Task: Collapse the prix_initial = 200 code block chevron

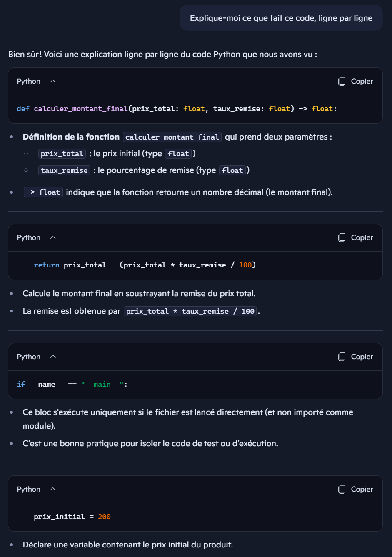Action: point(53,489)
